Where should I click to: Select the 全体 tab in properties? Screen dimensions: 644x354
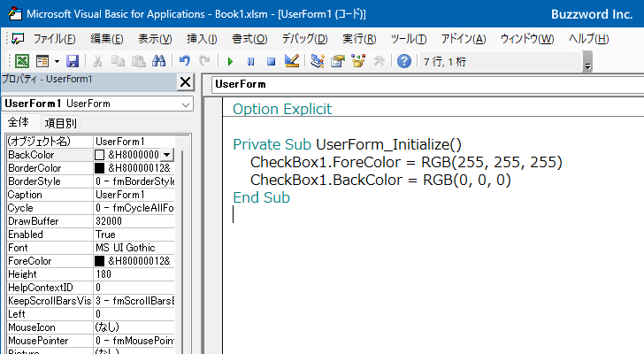click(19, 123)
